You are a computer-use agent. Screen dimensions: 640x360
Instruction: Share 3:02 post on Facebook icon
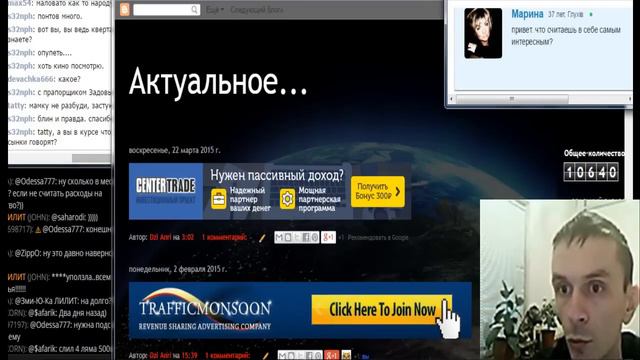pos(305,237)
